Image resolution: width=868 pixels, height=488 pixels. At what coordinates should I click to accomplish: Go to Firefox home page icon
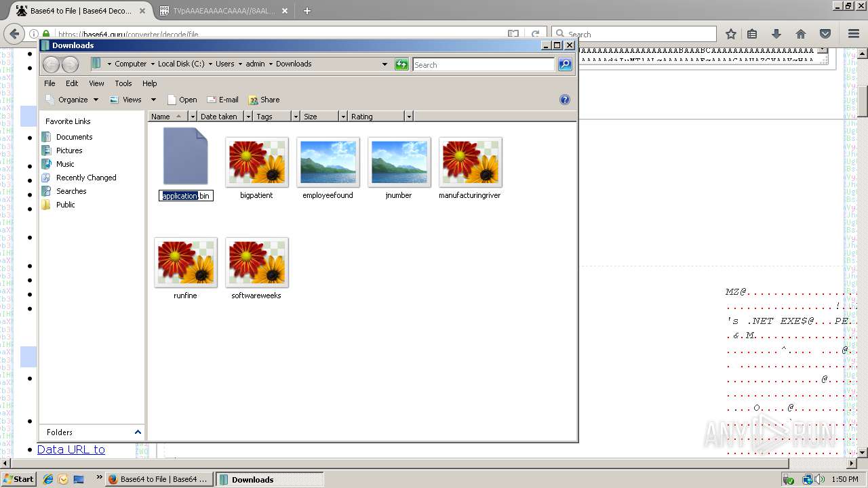[801, 34]
